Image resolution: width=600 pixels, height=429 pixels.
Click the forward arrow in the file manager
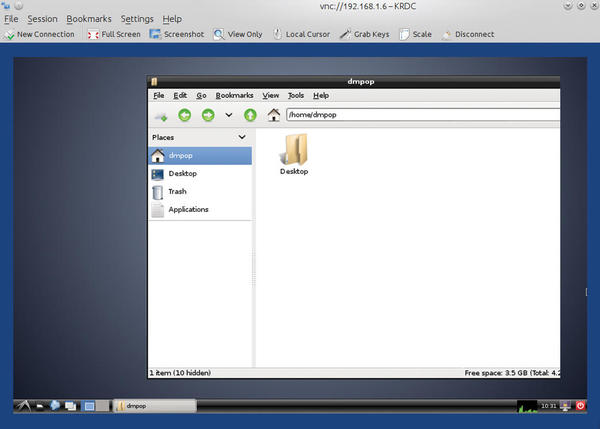click(208, 114)
